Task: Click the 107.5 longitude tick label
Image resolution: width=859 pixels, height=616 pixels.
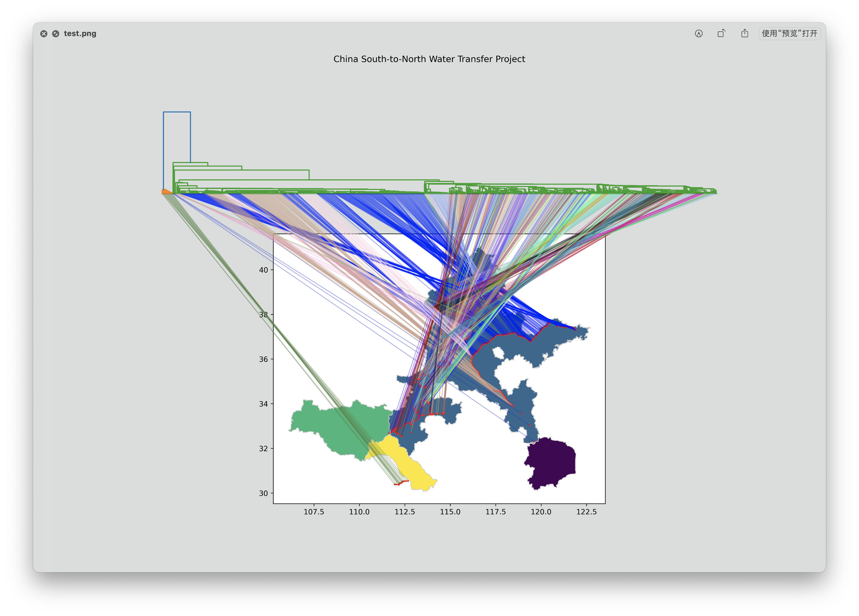Action: pyautogui.click(x=313, y=512)
